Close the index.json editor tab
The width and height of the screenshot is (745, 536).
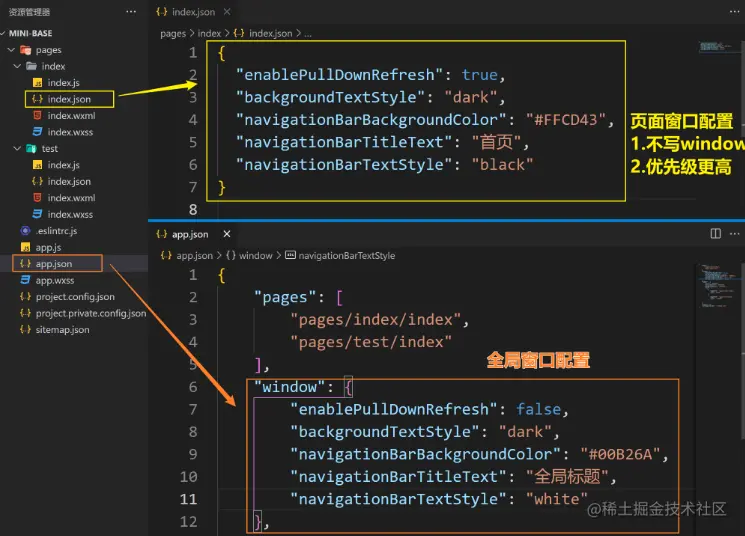coord(227,12)
